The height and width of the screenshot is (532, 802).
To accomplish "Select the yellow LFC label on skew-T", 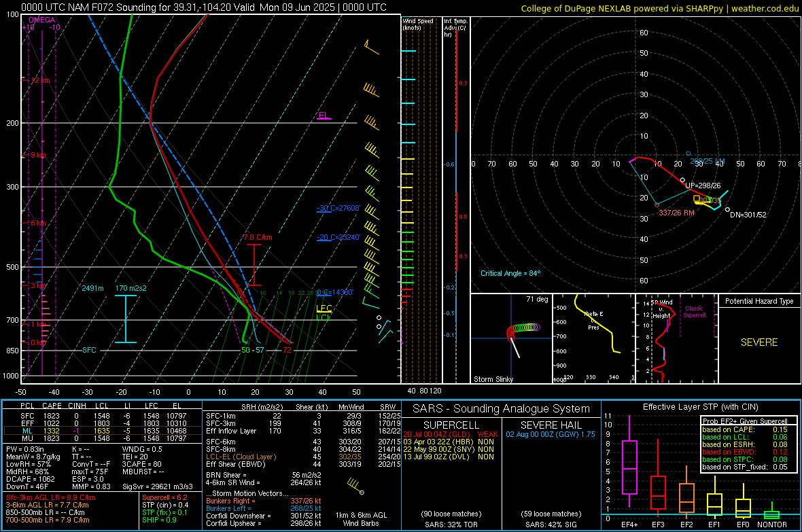I will (324, 308).
